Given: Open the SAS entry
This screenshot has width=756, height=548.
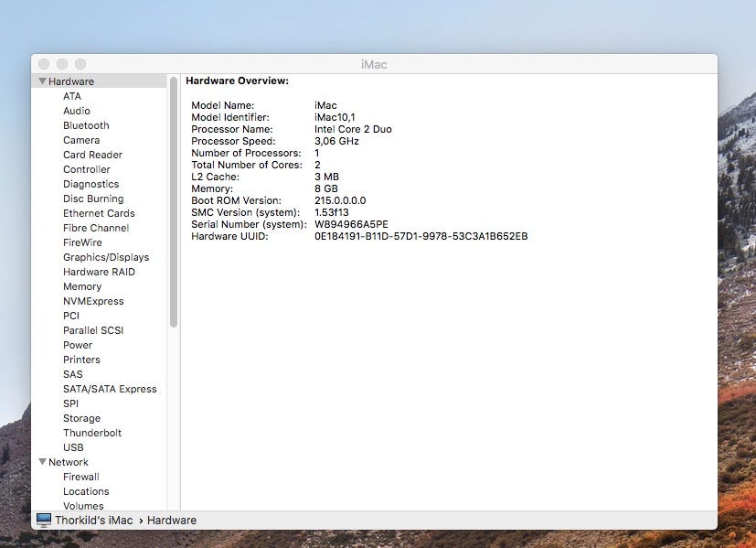Looking at the screenshot, I should click(x=73, y=374).
